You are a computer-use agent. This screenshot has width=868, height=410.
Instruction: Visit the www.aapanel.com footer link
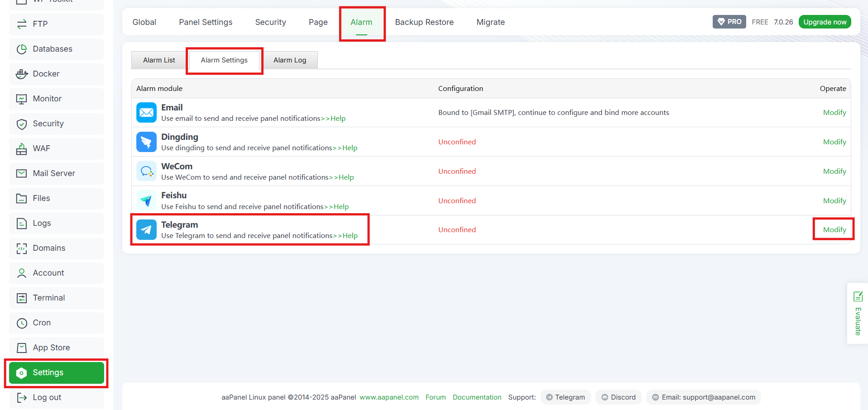[389, 397]
